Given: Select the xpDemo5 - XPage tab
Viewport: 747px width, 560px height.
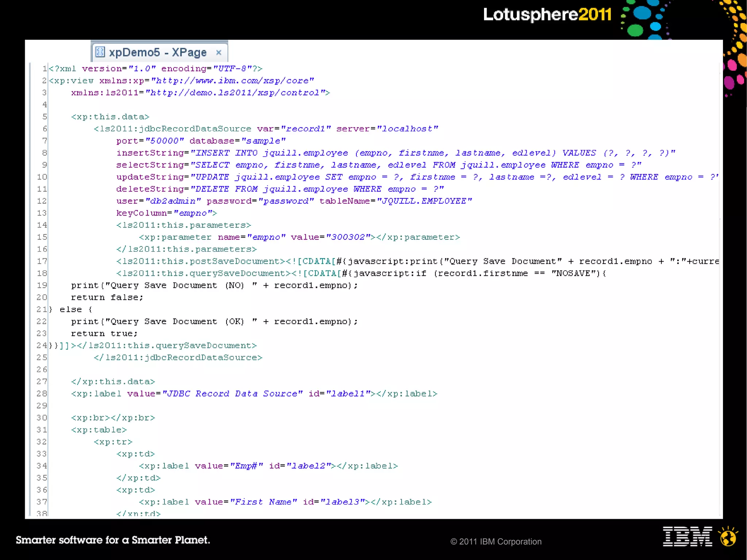Looking at the screenshot, I should click(x=158, y=53).
